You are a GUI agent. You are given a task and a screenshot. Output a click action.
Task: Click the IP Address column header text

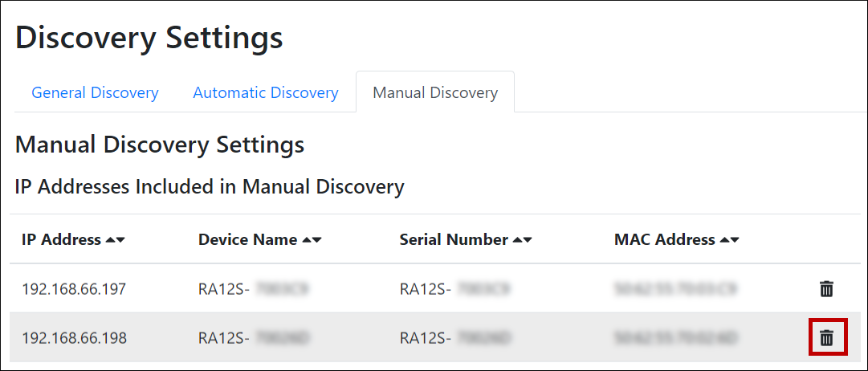coord(62,240)
